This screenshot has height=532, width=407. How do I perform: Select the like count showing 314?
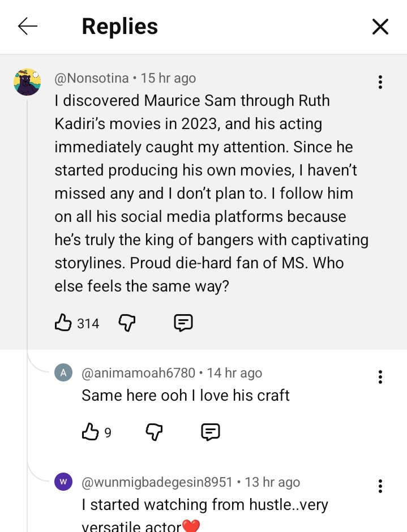[89, 323]
